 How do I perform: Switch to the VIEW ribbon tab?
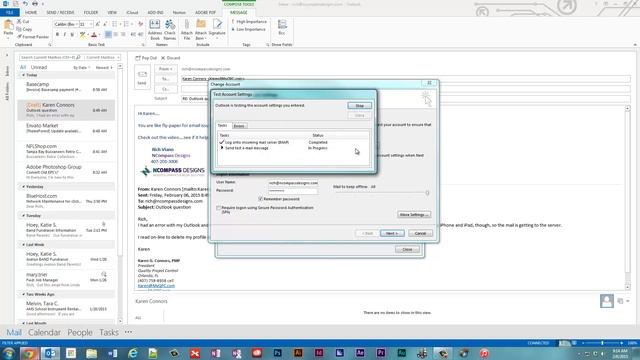112,13
